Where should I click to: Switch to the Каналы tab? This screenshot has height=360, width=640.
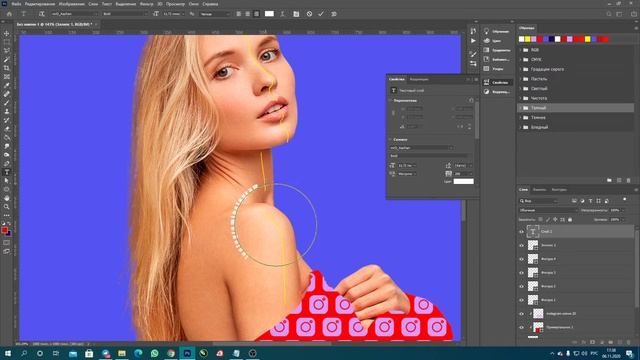point(539,190)
